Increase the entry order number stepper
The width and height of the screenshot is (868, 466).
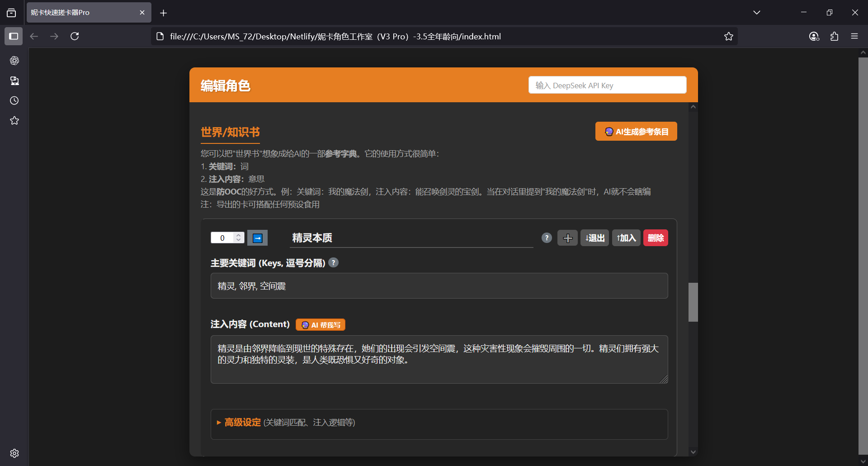[x=239, y=235]
